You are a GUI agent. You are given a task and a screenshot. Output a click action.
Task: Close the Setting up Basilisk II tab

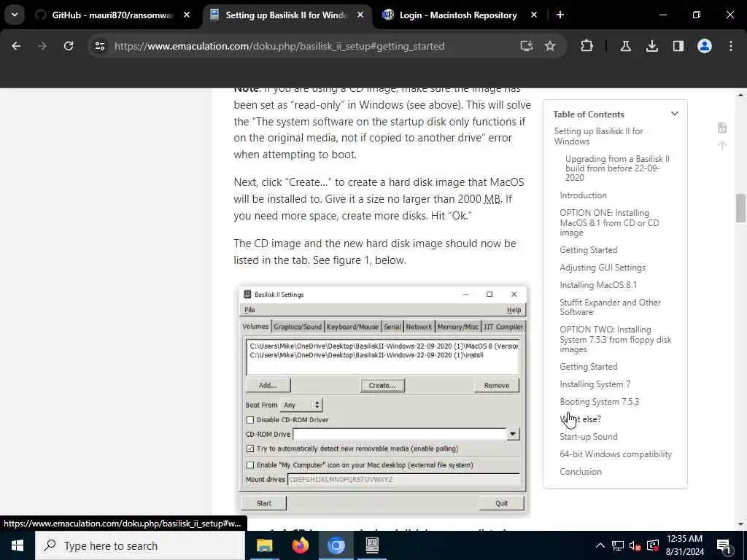click(x=360, y=15)
